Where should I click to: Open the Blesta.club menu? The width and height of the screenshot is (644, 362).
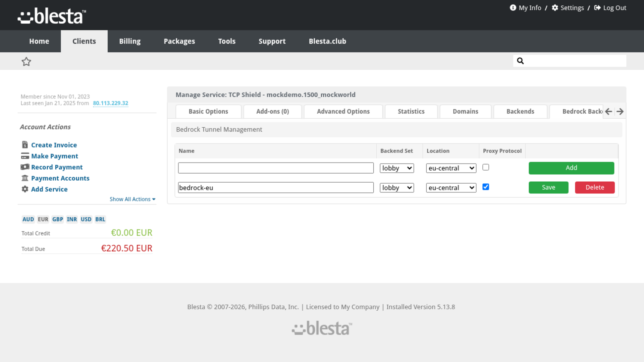pos(327,41)
